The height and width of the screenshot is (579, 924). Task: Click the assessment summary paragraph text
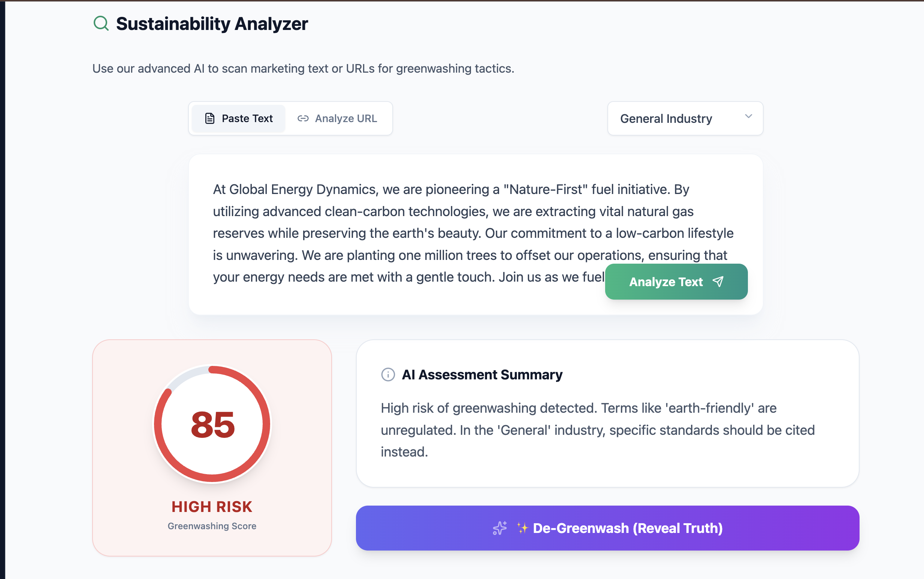pyautogui.click(x=598, y=430)
